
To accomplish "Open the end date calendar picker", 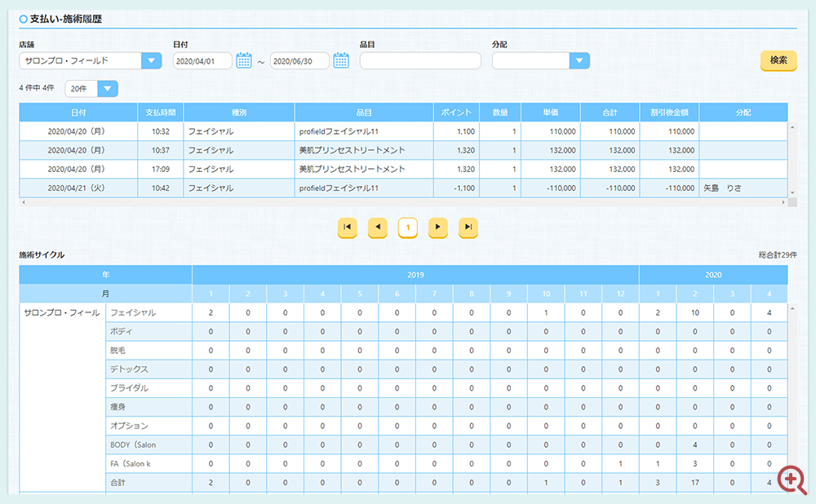I will point(341,60).
